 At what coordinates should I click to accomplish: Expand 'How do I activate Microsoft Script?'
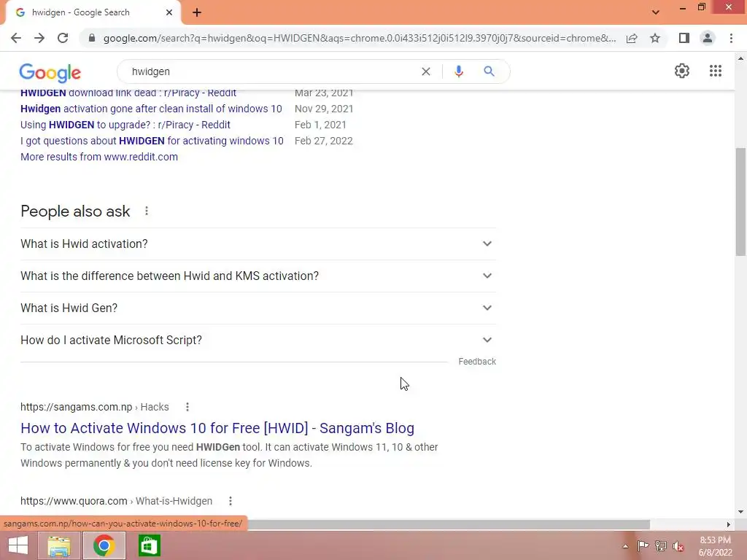(x=258, y=340)
